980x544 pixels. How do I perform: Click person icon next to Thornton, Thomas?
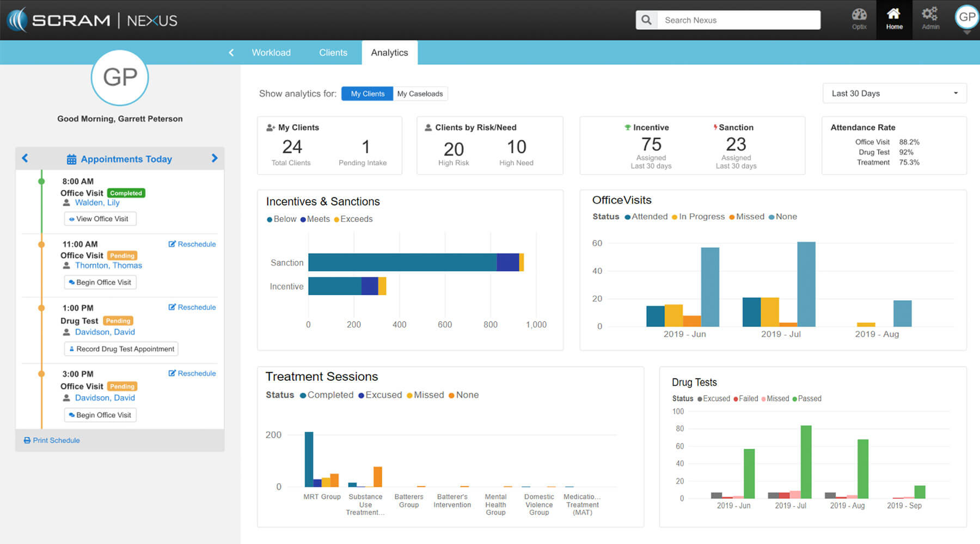coord(66,265)
